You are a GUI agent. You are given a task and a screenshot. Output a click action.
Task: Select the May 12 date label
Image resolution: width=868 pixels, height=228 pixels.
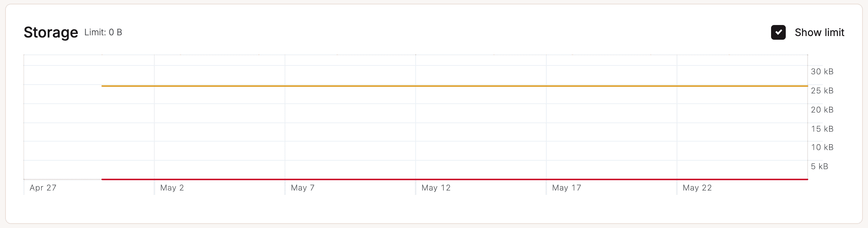pyautogui.click(x=436, y=188)
